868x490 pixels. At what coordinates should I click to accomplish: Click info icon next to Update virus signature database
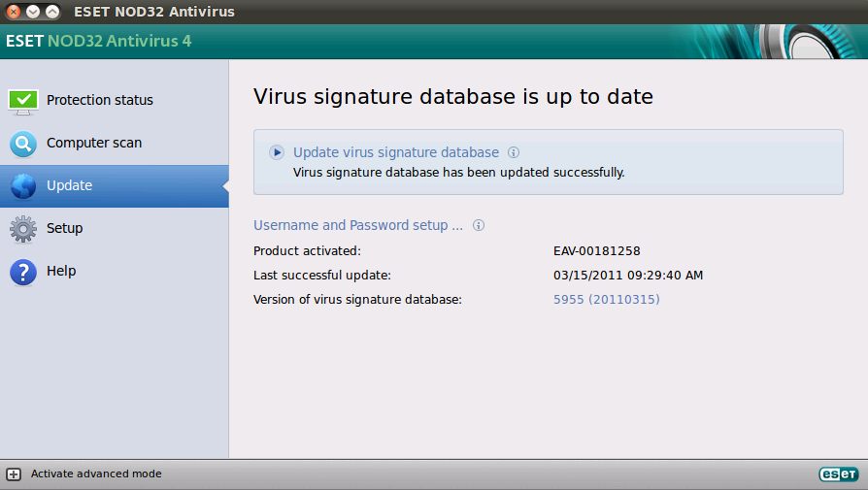point(514,152)
